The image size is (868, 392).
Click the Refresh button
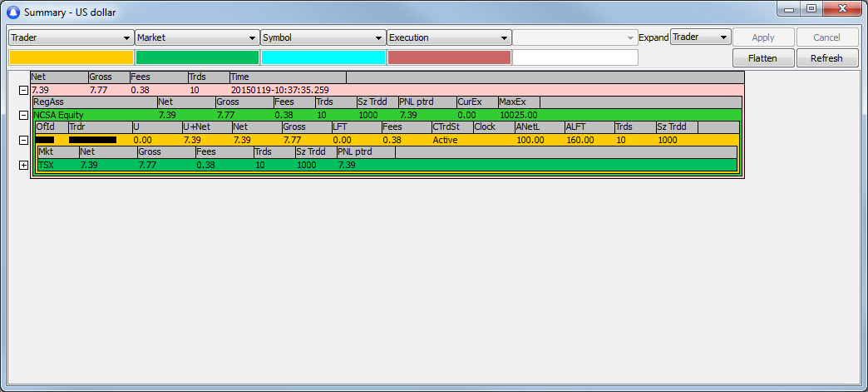point(826,58)
